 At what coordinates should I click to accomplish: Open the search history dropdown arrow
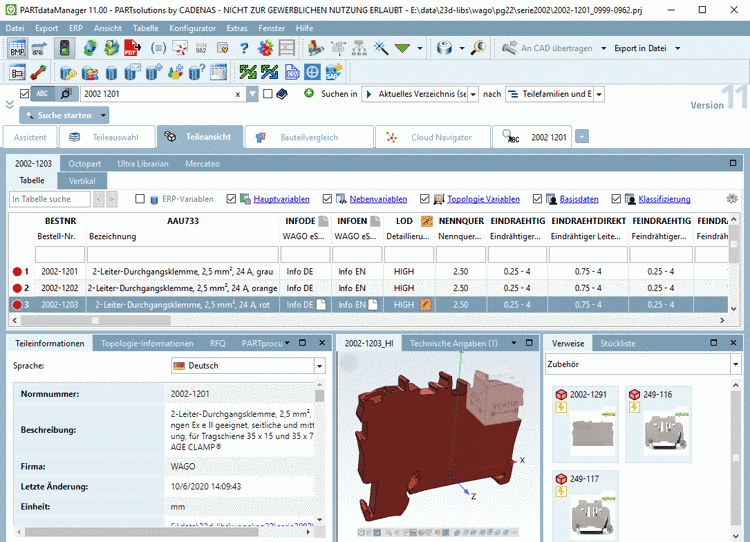pyautogui.click(x=253, y=94)
